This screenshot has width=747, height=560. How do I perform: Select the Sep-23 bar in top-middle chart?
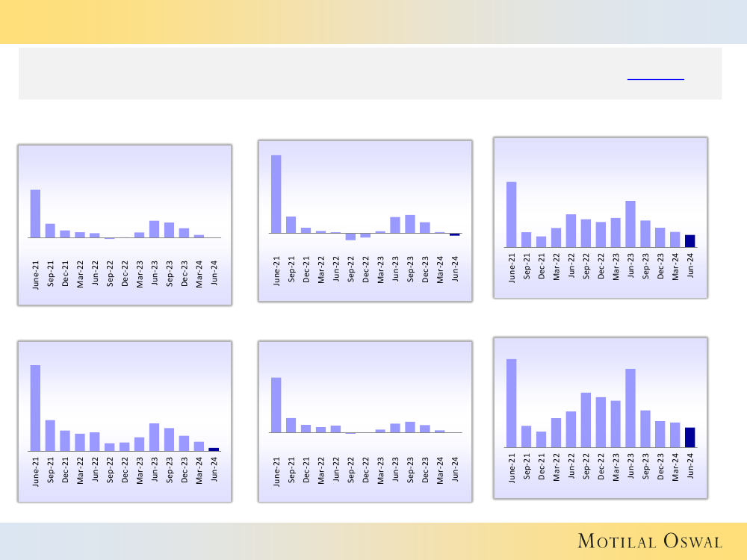click(x=410, y=224)
